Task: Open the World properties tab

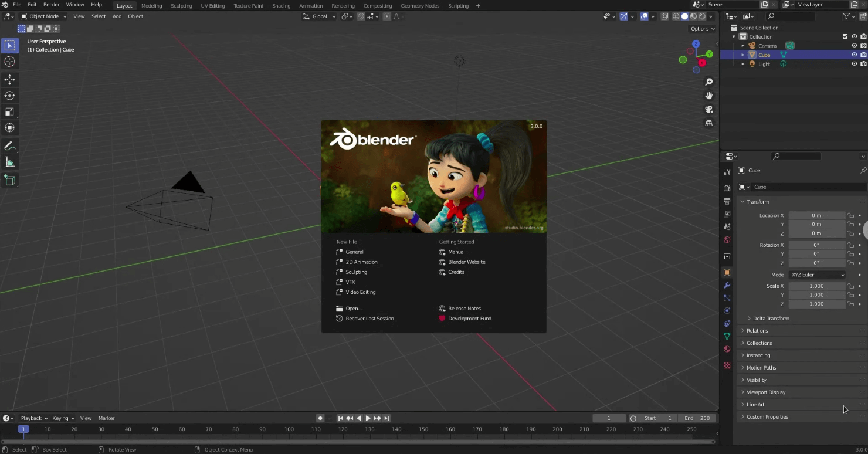Action: click(727, 239)
